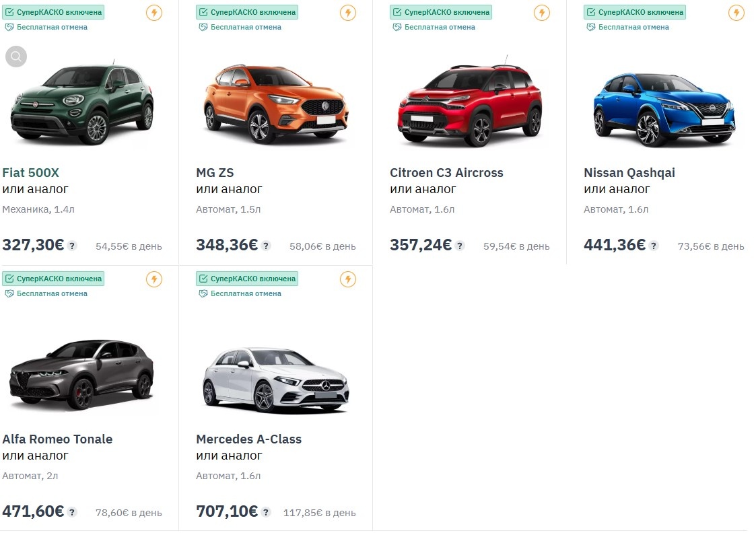Viewport: 756px width, 539px height.
Task: Open the Fiat 500X listing link
Action: (x=30, y=172)
